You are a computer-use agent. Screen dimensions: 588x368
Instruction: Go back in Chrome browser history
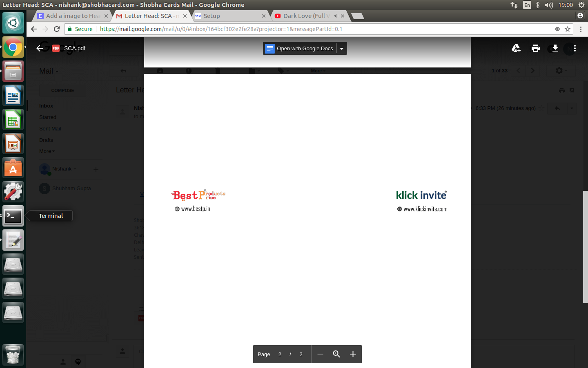pos(34,29)
